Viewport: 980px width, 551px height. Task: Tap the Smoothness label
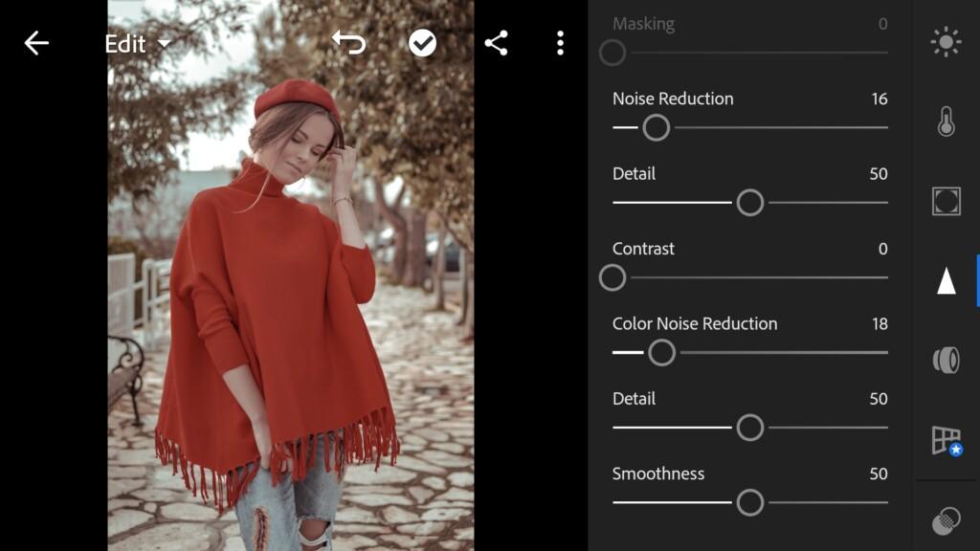point(658,474)
